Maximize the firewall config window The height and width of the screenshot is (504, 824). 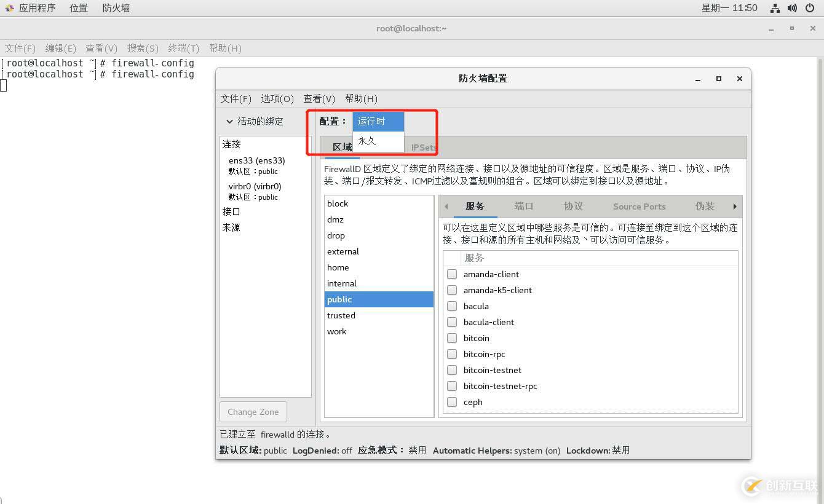click(719, 79)
